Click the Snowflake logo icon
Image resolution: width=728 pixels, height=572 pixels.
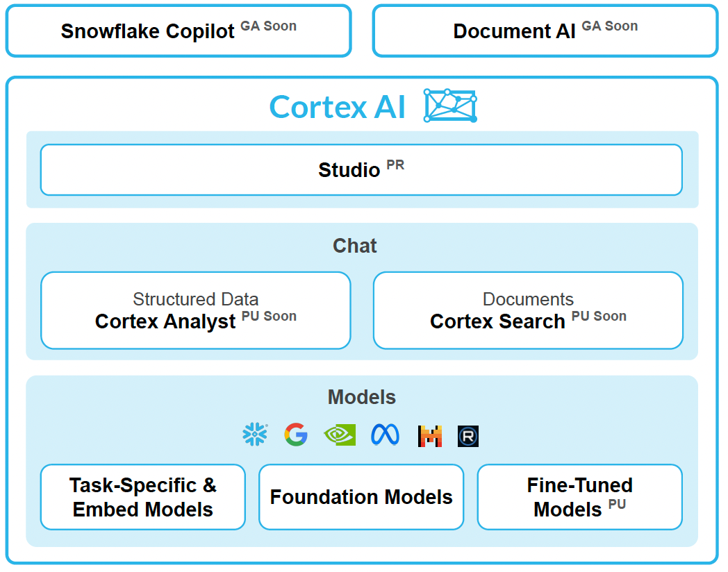255,435
